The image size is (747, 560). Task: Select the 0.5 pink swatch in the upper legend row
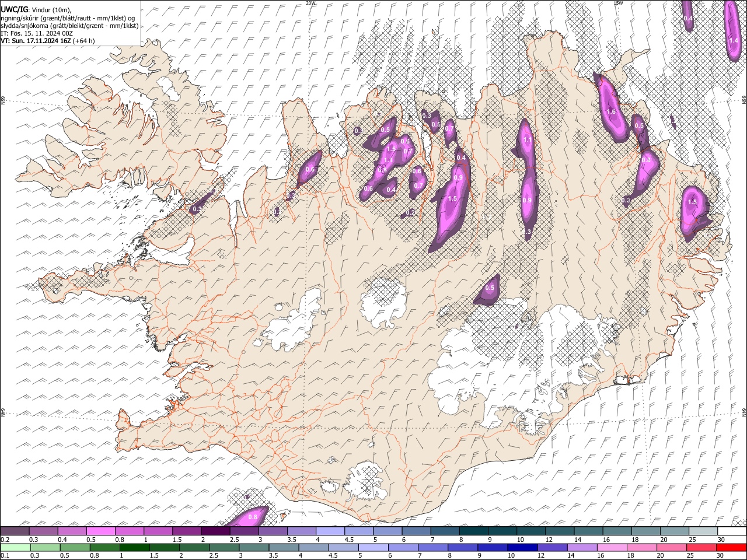(x=101, y=531)
